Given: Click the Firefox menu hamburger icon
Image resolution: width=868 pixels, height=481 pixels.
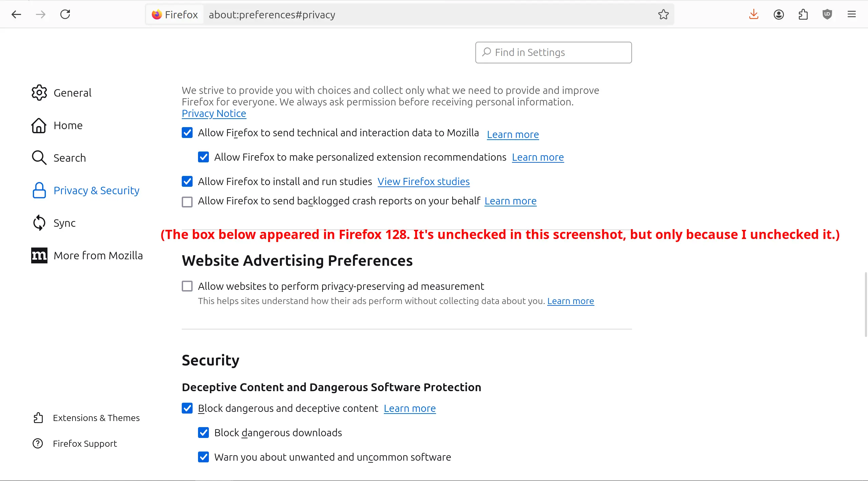Looking at the screenshot, I should click(851, 14).
